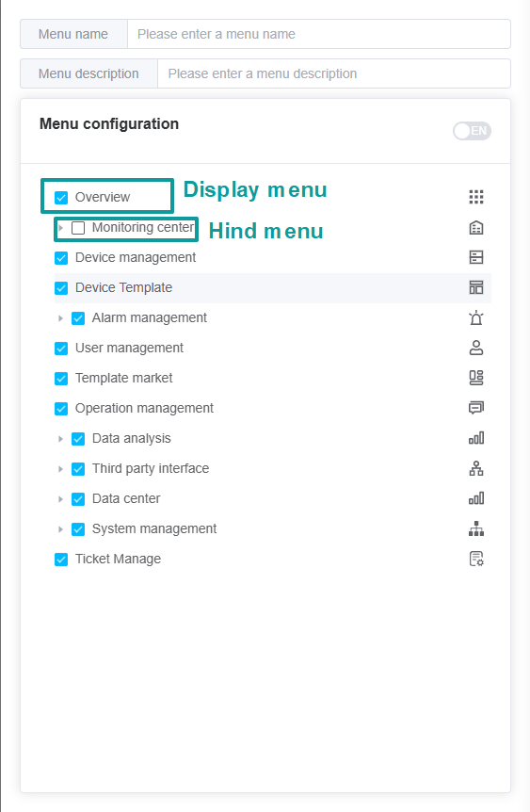The width and height of the screenshot is (530, 812).
Task: Expand the Alarm management tree node
Action: point(60,318)
